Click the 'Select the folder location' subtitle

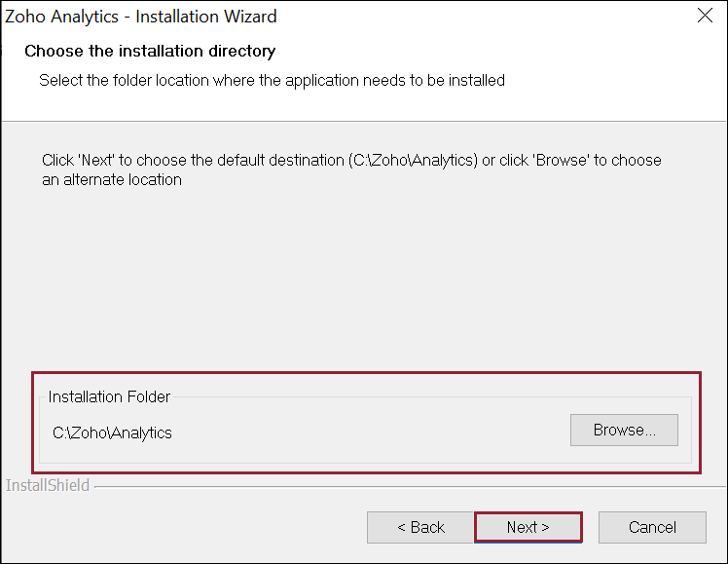point(272,80)
